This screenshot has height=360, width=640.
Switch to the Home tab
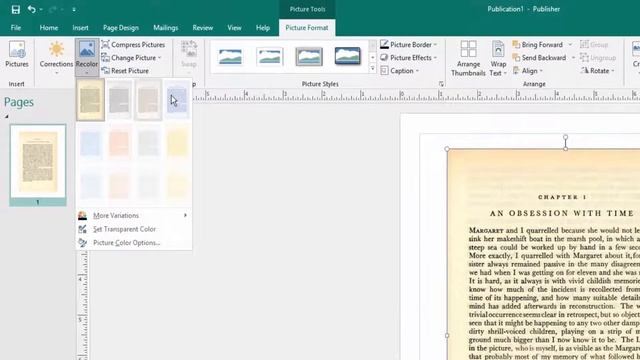49,28
